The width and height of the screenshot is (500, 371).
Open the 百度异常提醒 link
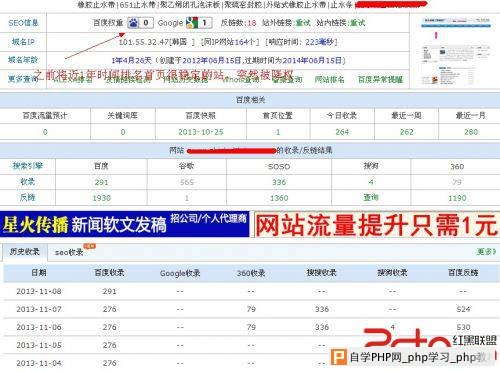click(380, 80)
